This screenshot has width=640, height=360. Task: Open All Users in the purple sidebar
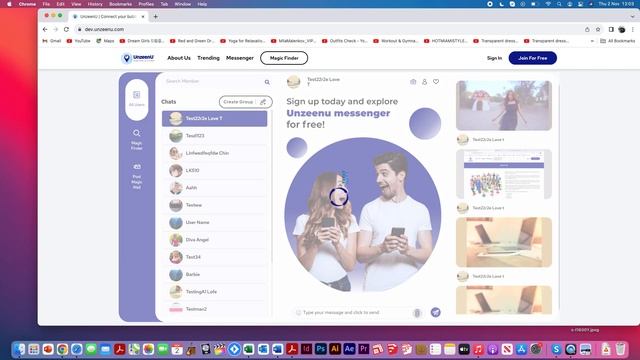coord(137,99)
